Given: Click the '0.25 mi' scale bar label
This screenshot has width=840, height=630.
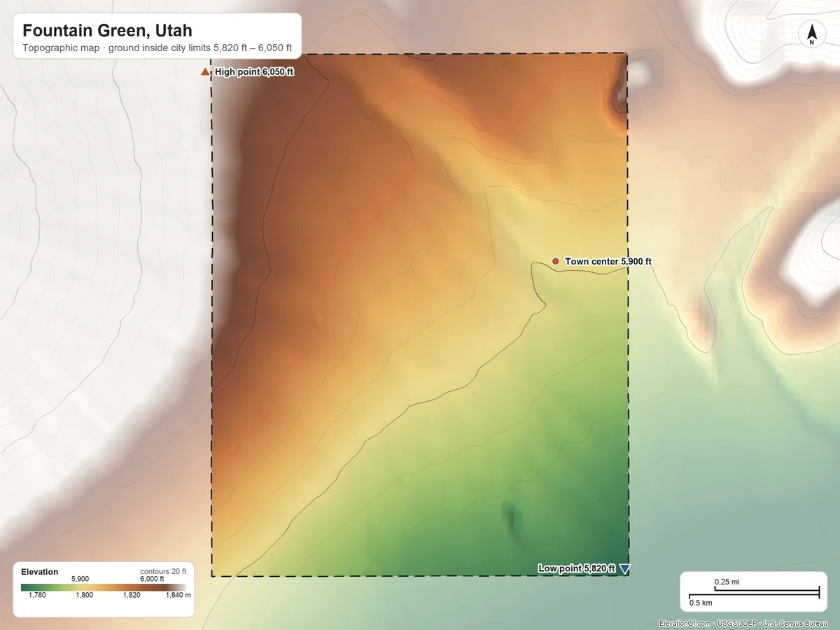Looking at the screenshot, I should click(727, 582).
